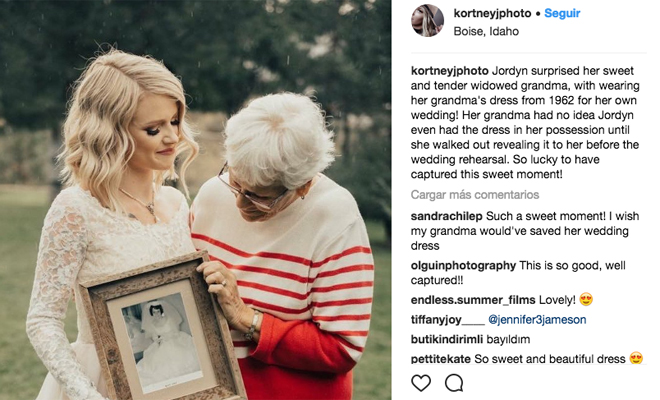Image resolution: width=660 pixels, height=400 pixels.
Task: Open the sandrachilep commenter profile
Action: click(447, 216)
